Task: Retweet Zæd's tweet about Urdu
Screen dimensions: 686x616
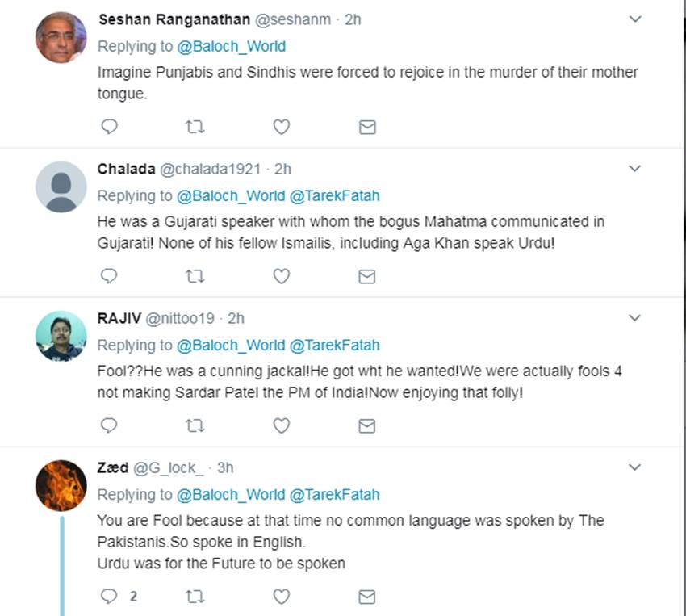Action: coord(195,597)
